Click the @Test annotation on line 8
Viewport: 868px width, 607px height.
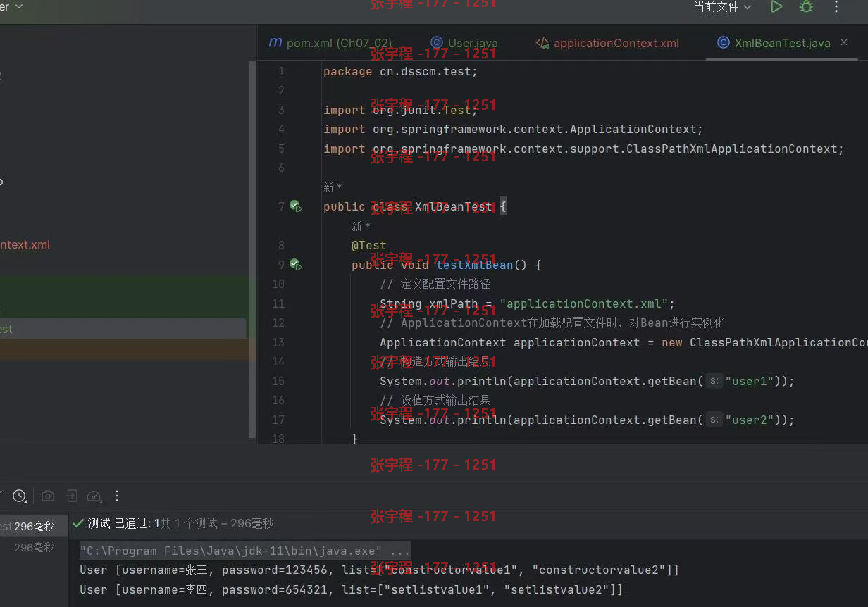tap(369, 246)
